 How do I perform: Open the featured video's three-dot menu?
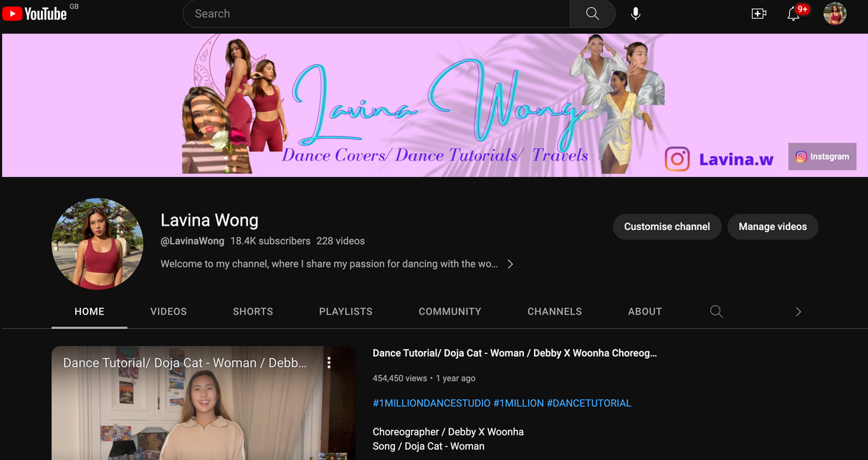[329, 363]
